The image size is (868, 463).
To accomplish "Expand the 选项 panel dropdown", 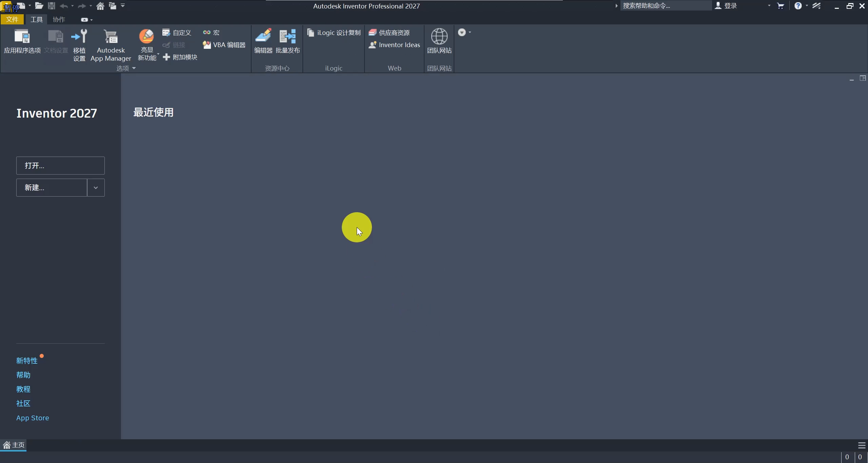I will (x=134, y=68).
